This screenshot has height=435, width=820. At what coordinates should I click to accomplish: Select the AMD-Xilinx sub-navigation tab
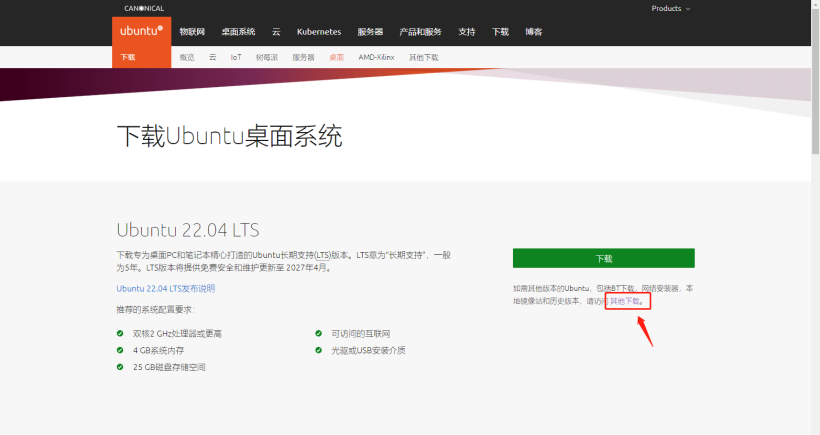pyautogui.click(x=377, y=57)
